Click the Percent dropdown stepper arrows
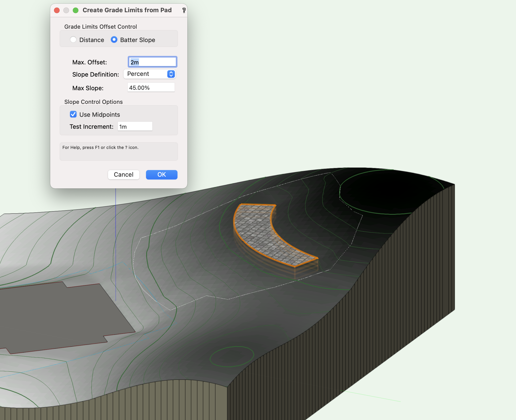Viewport: 516px width, 420px height. coord(171,74)
